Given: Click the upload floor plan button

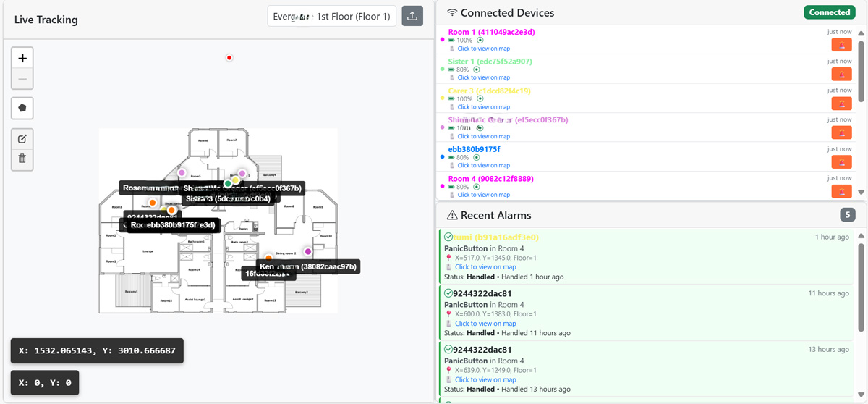Looking at the screenshot, I should [412, 16].
